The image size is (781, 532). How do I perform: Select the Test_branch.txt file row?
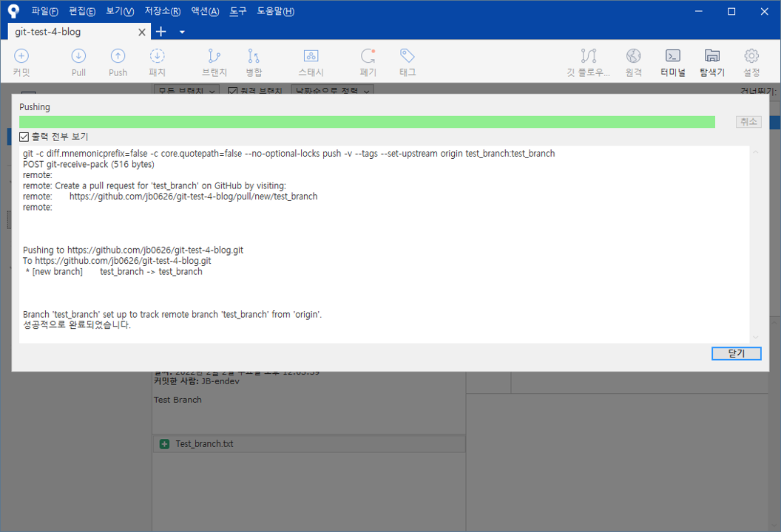(x=309, y=444)
